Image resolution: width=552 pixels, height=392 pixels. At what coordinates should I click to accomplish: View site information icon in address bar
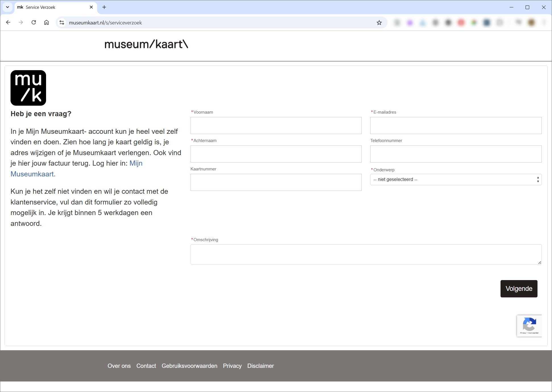click(62, 22)
